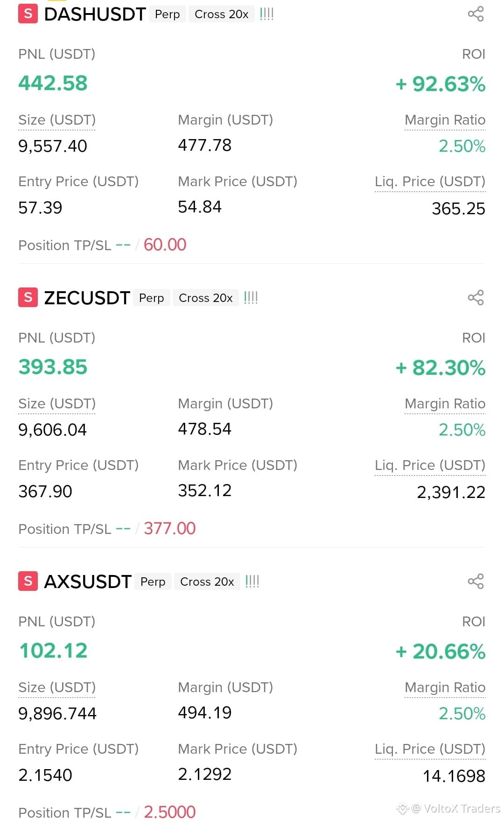The image size is (504, 820).
Task: Edit the DASHUSDT stop loss 60.00
Action: pos(165,245)
